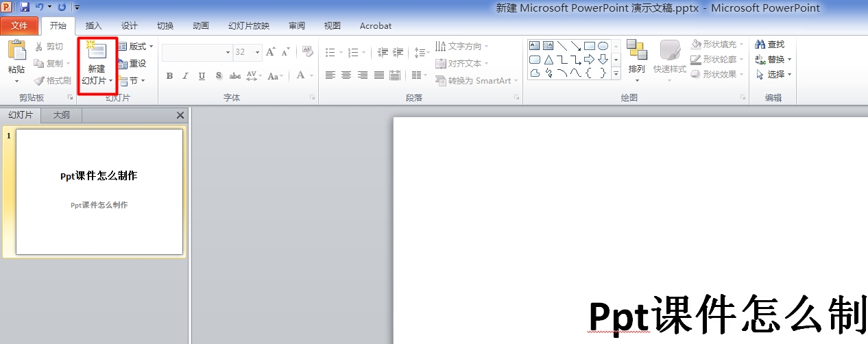Click the Save icon in quick access toolbar
Viewport: 868px width, 344px height.
[25, 7]
